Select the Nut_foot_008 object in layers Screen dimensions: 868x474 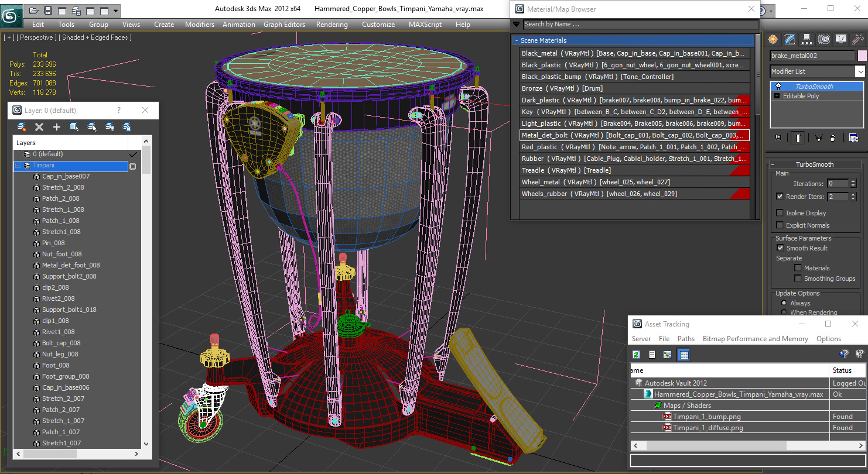[x=62, y=254]
